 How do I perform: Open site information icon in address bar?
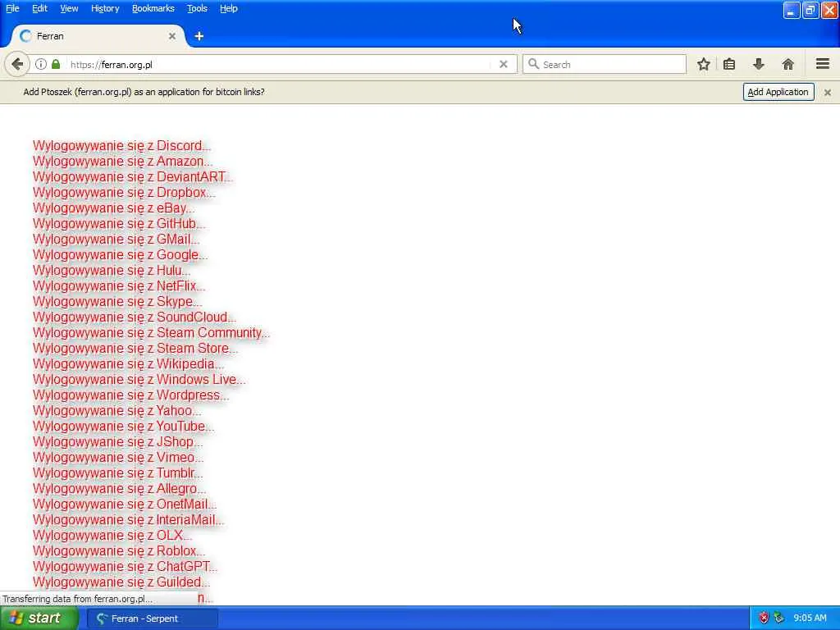point(41,64)
